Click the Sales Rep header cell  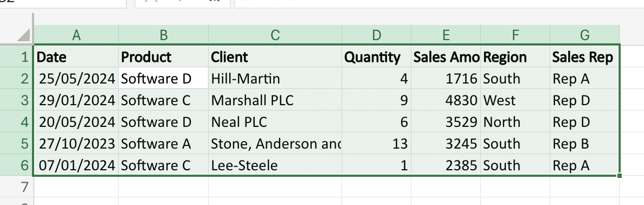tap(584, 57)
